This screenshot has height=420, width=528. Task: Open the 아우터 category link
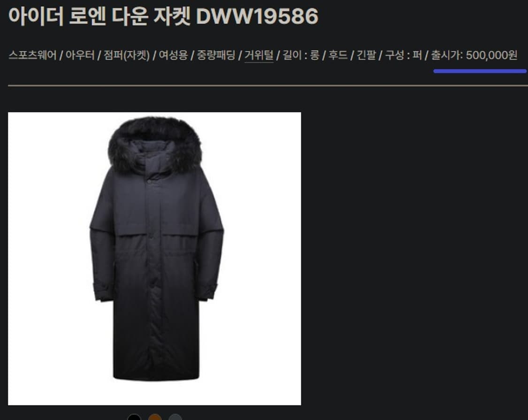pos(80,55)
